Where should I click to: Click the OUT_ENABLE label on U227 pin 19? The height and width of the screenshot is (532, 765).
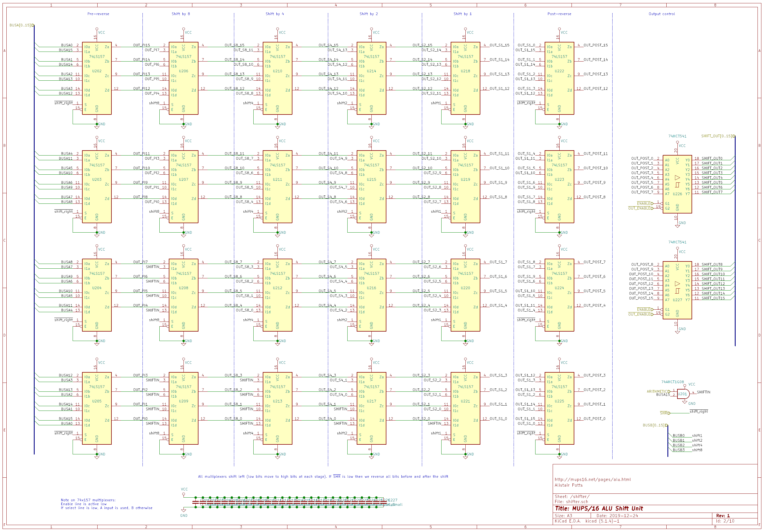coord(641,314)
